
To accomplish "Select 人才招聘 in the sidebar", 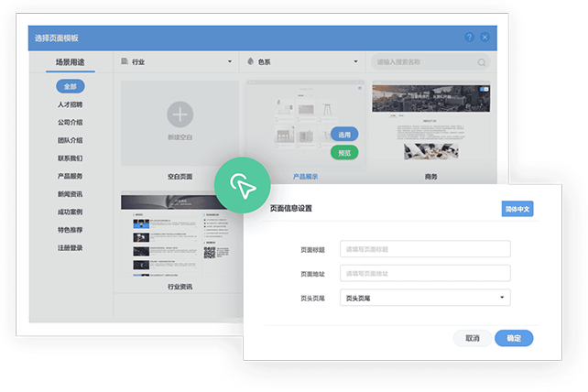I will (x=70, y=104).
